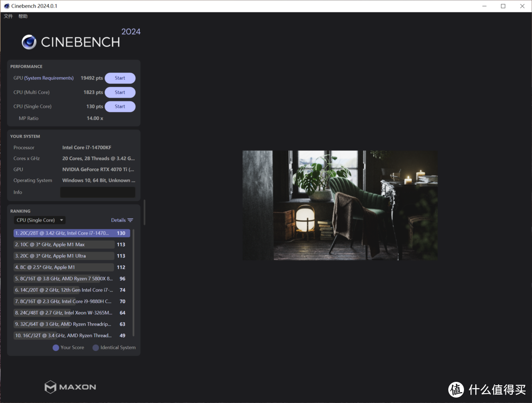Click the Operating System value Windows 10
The height and width of the screenshot is (403, 532).
point(99,180)
